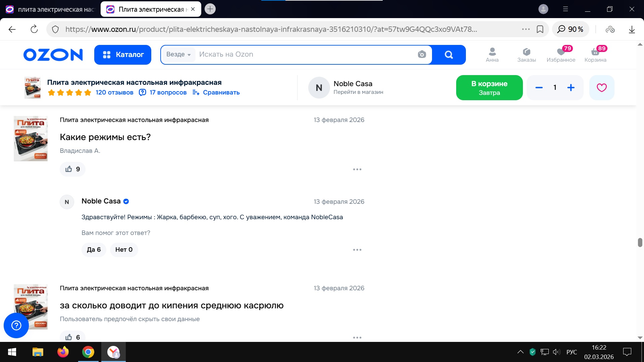Viewport: 644px width, 362px height.
Task: Open the "120 отзывов" reviews link
Action: (114, 93)
